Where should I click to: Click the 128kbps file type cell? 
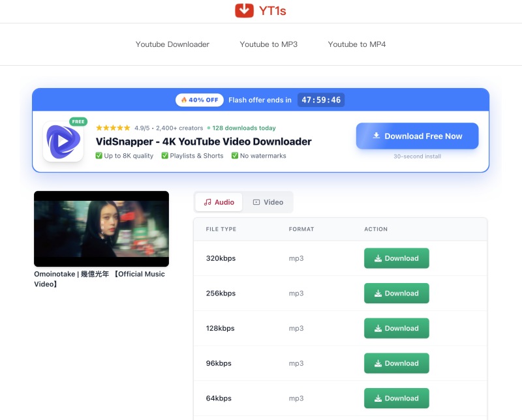[x=220, y=328]
